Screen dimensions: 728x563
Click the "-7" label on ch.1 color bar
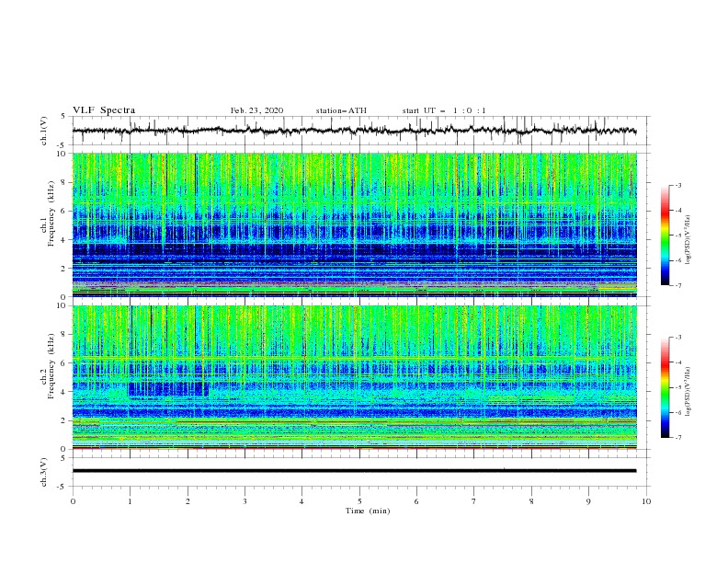click(x=677, y=285)
